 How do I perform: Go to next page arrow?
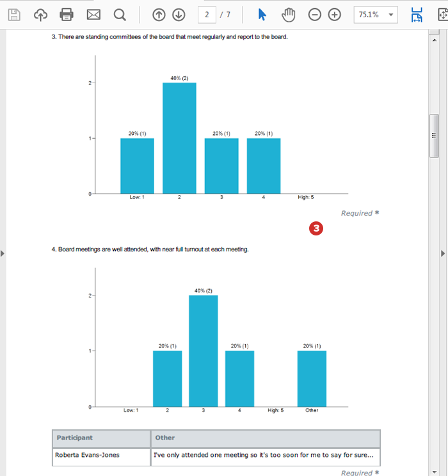point(179,15)
